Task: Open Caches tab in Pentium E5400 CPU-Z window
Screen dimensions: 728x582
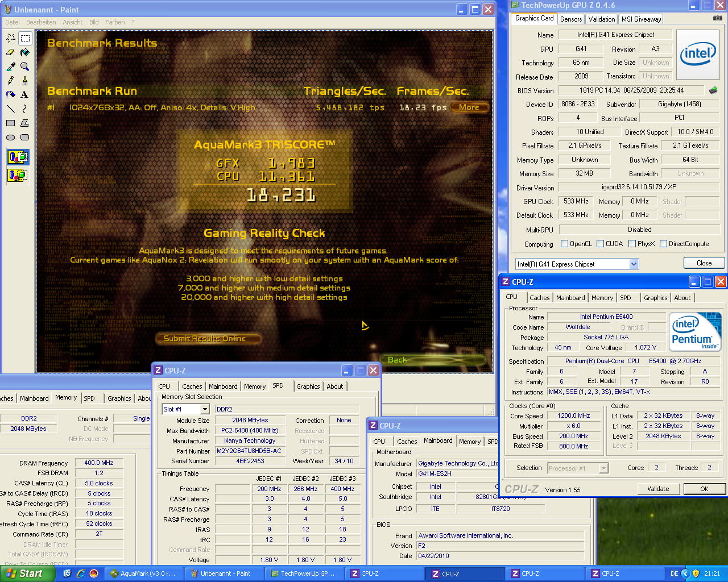Action: click(x=539, y=298)
